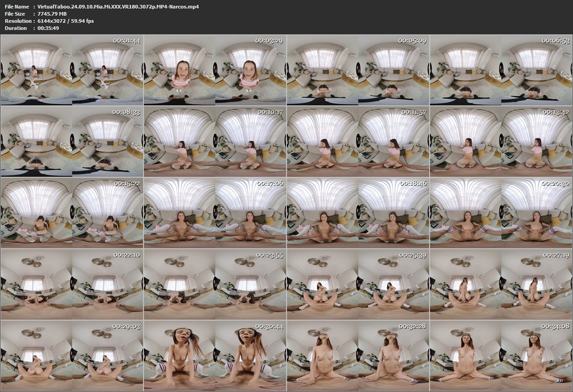Select the frame with timestamp 00:20:30
Screen dimensions: 573x392
[x=501, y=213]
